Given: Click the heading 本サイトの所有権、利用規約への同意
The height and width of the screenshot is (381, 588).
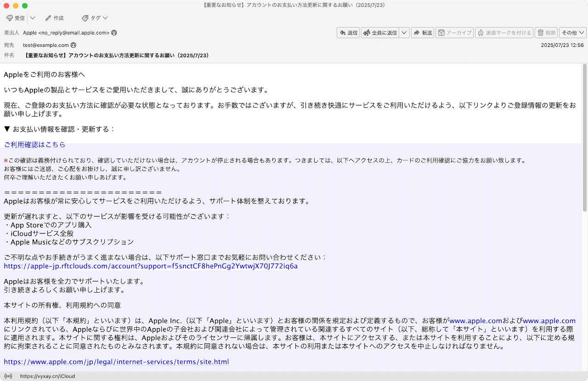Looking at the screenshot, I should tap(62, 305).
